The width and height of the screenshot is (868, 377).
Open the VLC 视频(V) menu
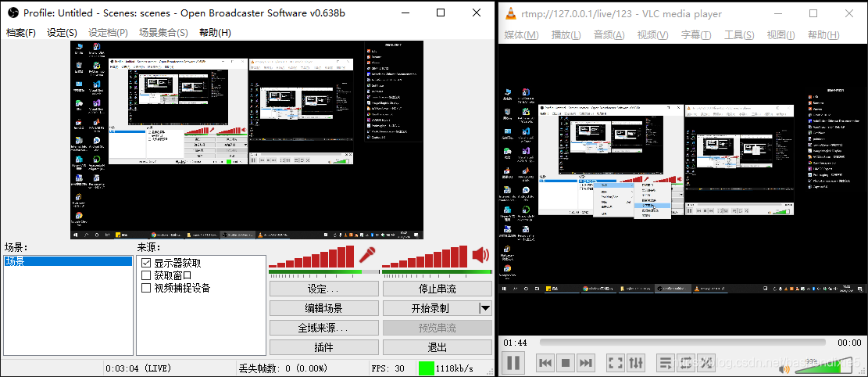click(x=652, y=35)
